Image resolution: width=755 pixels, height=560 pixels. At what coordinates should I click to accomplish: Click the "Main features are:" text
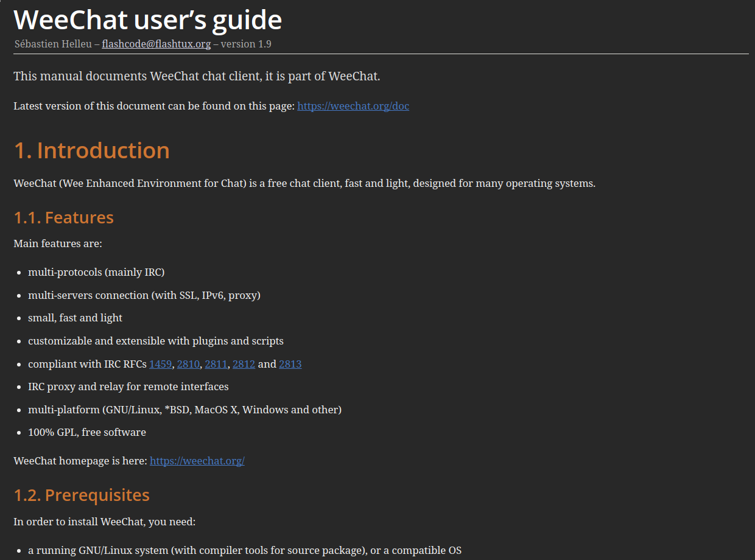[58, 243]
